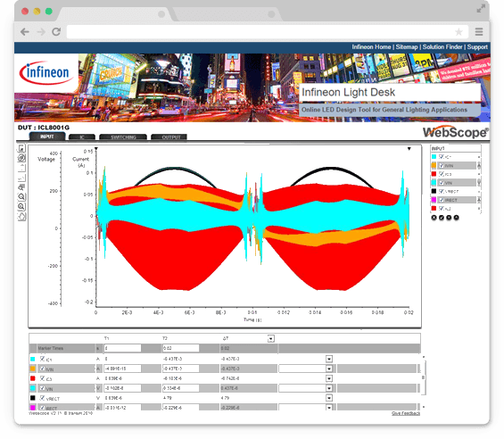This screenshot has width=504, height=439.
Task: Click the IVIN T1 value field
Action: coord(122,369)
